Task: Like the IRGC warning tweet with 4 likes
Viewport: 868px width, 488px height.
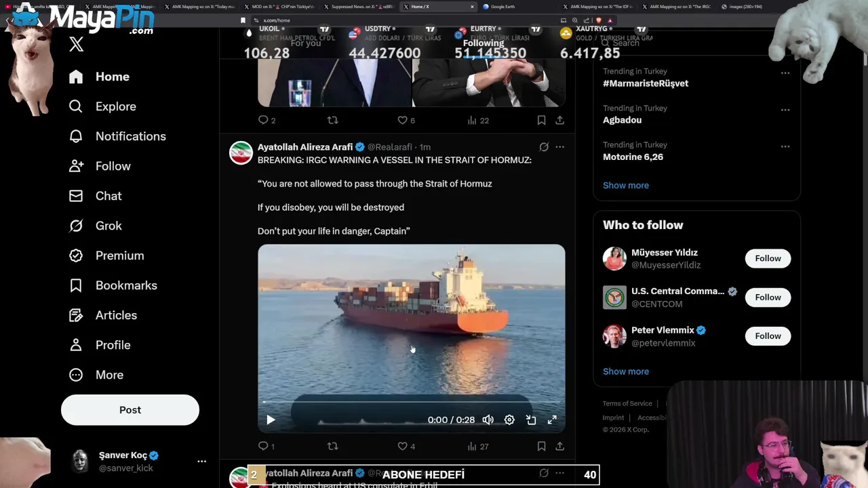Action: 406,446
